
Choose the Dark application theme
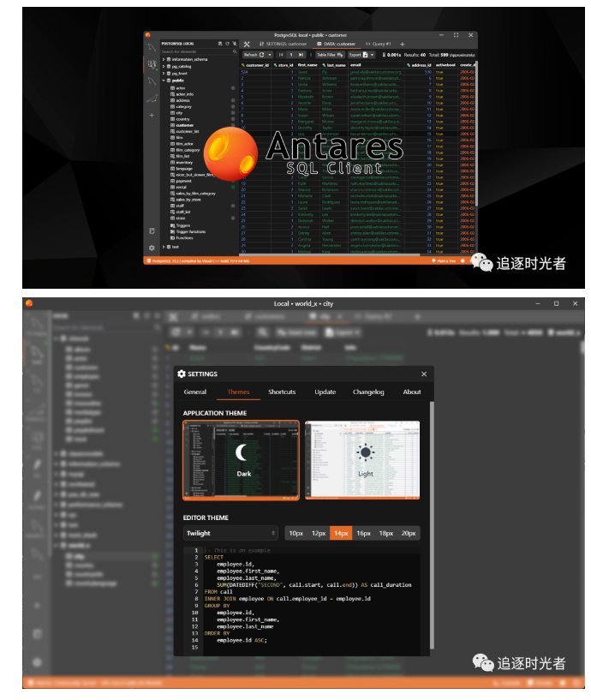point(241,460)
